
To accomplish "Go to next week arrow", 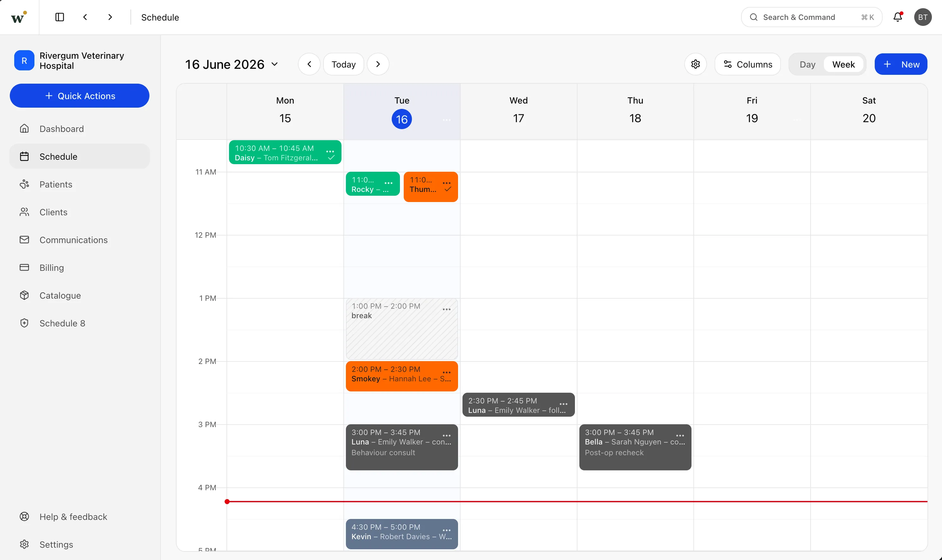I will coord(378,64).
